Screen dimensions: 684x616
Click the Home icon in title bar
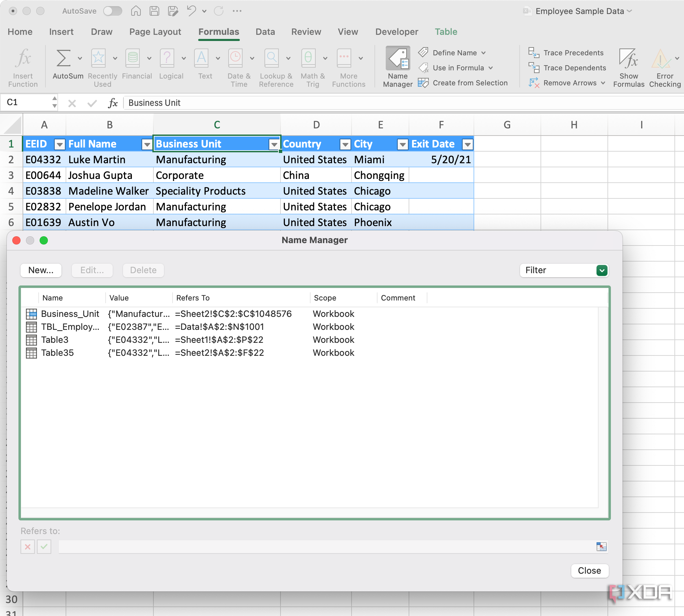(x=136, y=11)
